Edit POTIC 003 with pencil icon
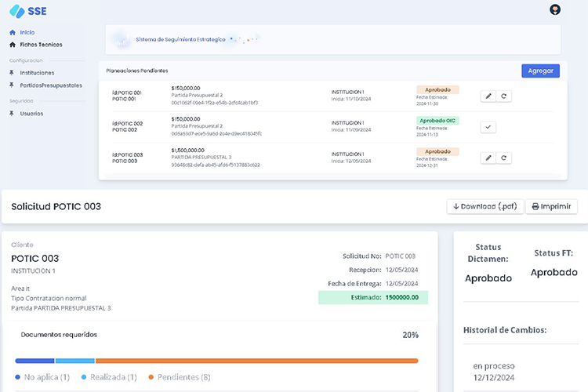The height and width of the screenshot is (392, 588). click(488, 158)
